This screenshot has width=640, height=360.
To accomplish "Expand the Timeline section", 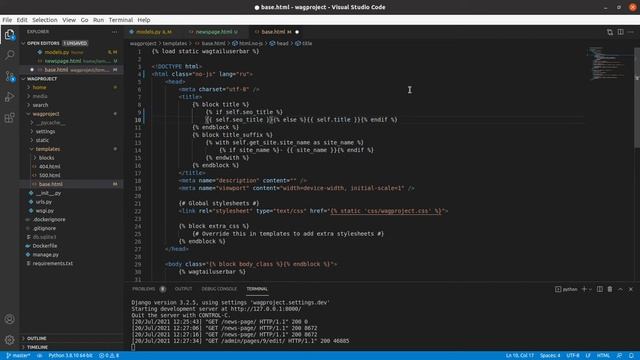I will 72,347.
